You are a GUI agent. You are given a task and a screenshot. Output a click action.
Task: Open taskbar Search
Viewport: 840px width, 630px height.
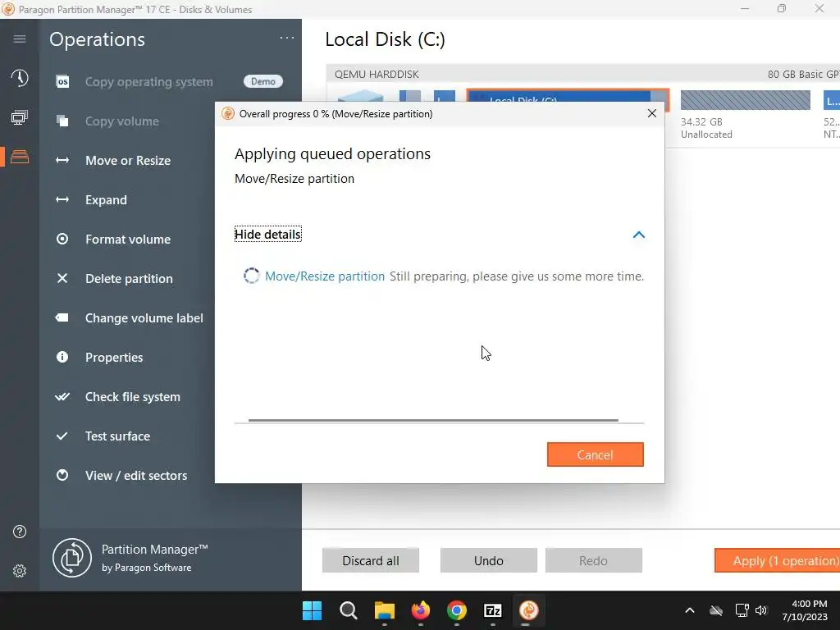tap(348, 610)
